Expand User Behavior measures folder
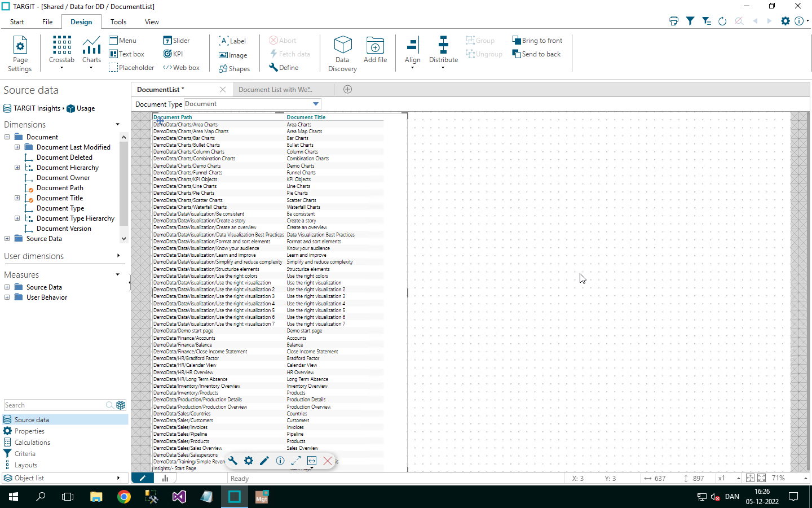The height and width of the screenshot is (508, 812). 7,297
